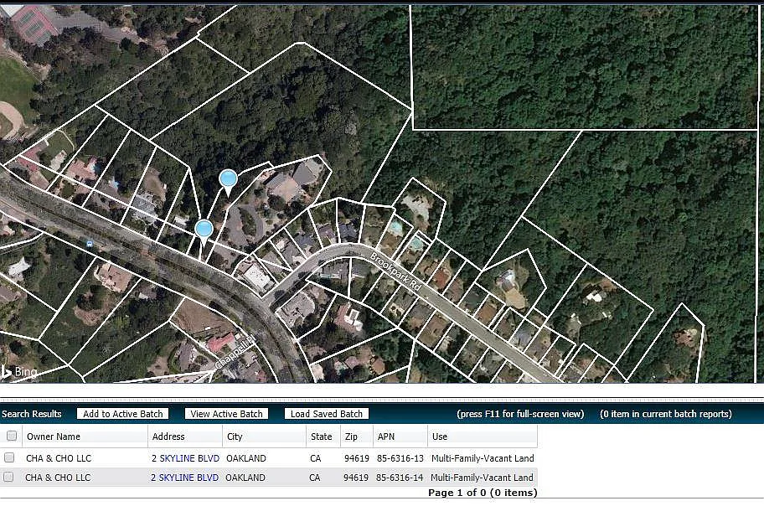Image resolution: width=764 pixels, height=532 pixels.
Task: Click the small blue car icon on the road
Action: (x=89, y=243)
